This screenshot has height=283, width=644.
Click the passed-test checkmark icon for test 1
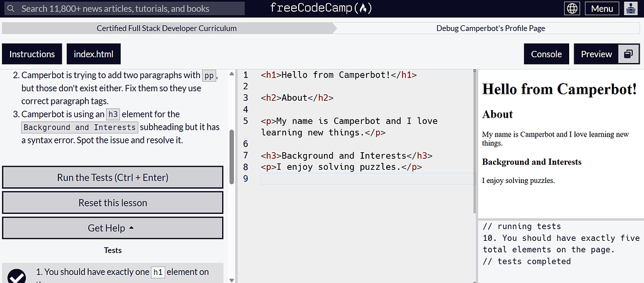(17, 276)
